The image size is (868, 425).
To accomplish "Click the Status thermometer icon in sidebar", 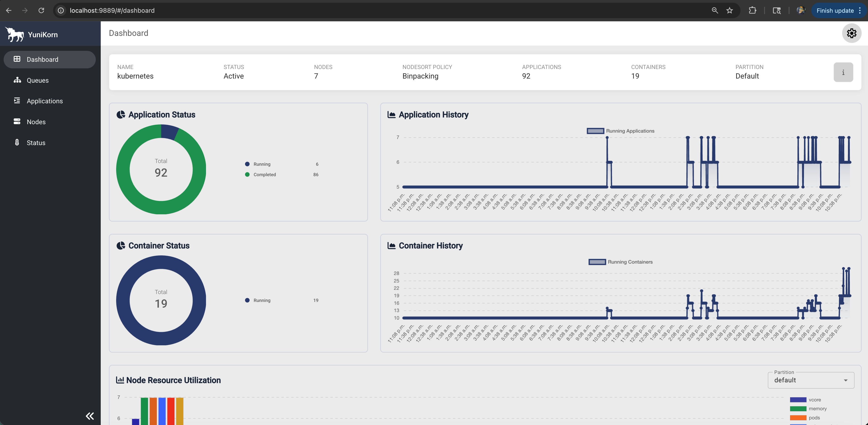I will 17,143.
